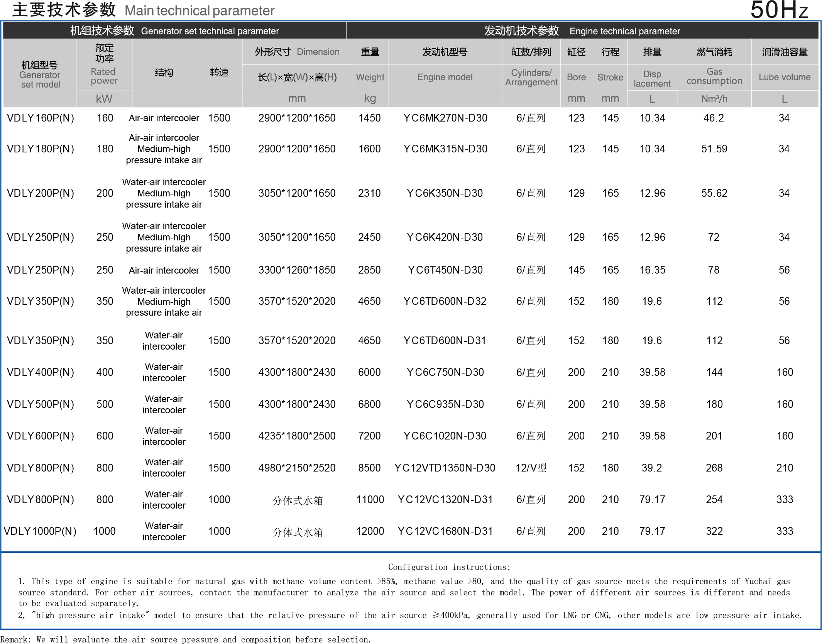Viewport: 822px width, 644px height.
Task: Click the 'Cylinders/Arrangement' column header
Action: (531, 77)
